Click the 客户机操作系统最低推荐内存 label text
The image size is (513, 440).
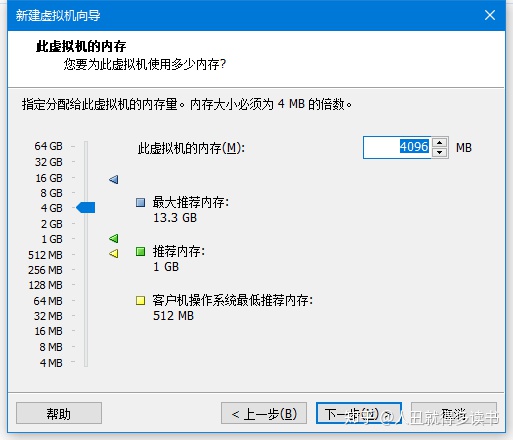[x=233, y=300]
